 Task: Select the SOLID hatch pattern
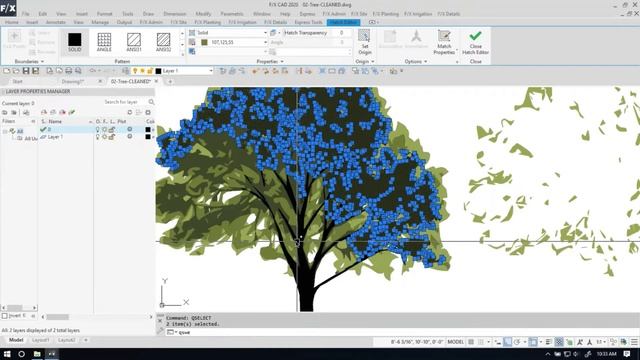pos(75,42)
